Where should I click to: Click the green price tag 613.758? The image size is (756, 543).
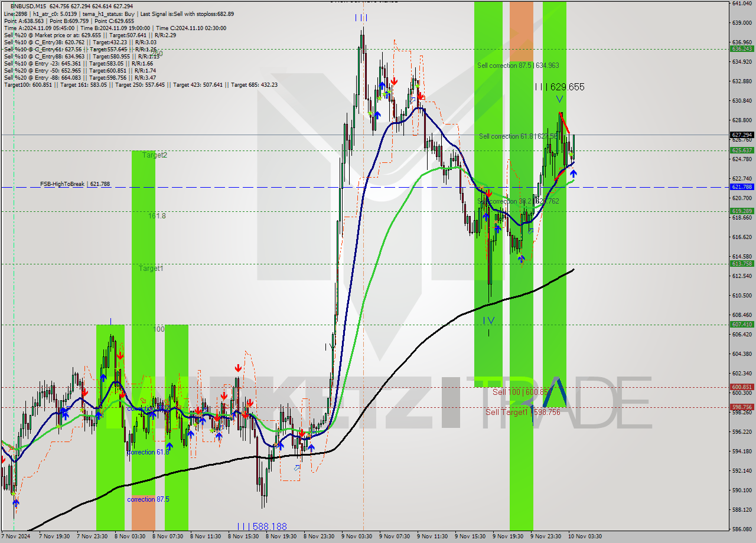tap(742, 264)
